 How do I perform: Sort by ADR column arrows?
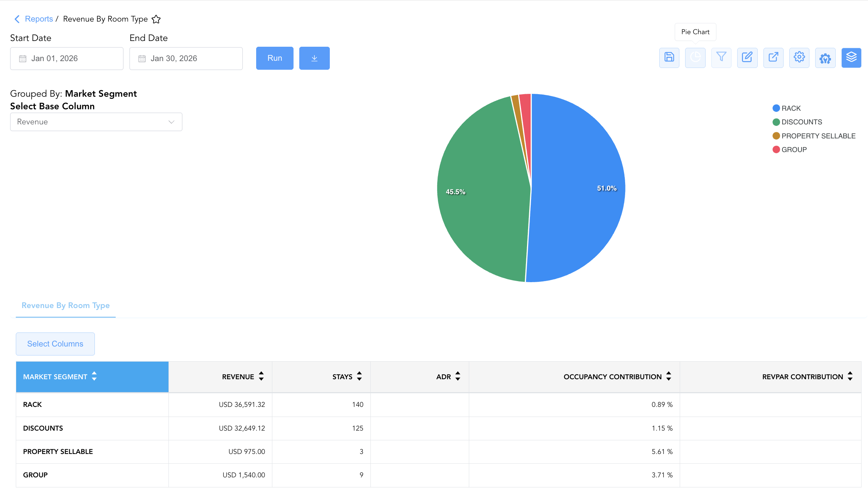click(x=458, y=376)
